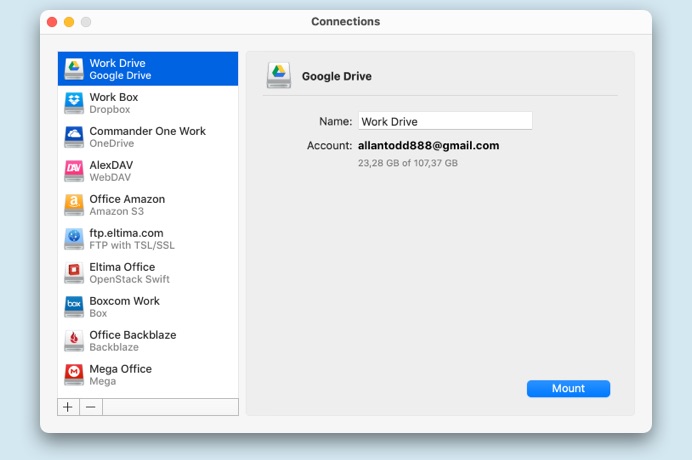This screenshot has width=692, height=460.
Task: Choose the Office Amazon connection
Action: (x=148, y=205)
